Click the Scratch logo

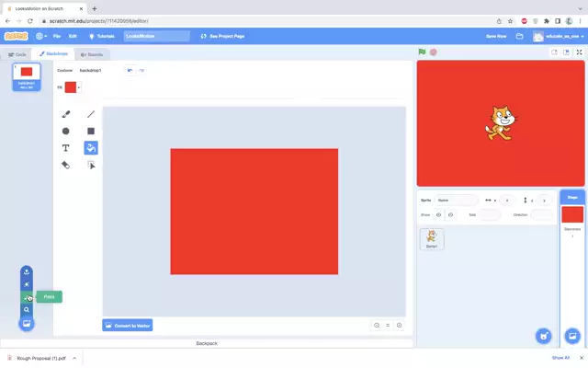coord(17,36)
